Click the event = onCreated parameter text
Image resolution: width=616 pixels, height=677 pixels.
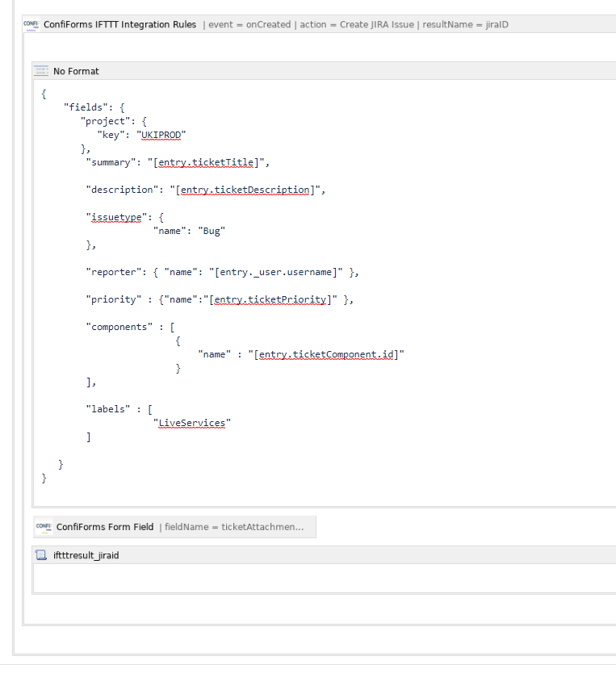249,24
